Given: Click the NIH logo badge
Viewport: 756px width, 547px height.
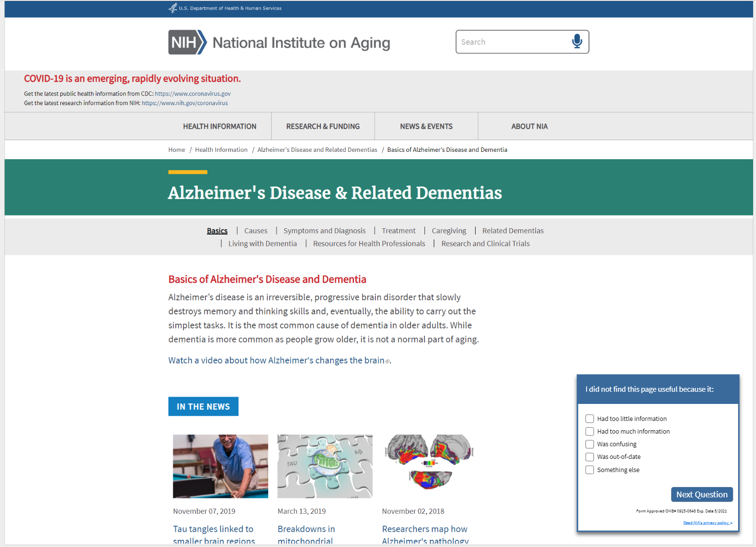Looking at the screenshot, I should (187, 42).
